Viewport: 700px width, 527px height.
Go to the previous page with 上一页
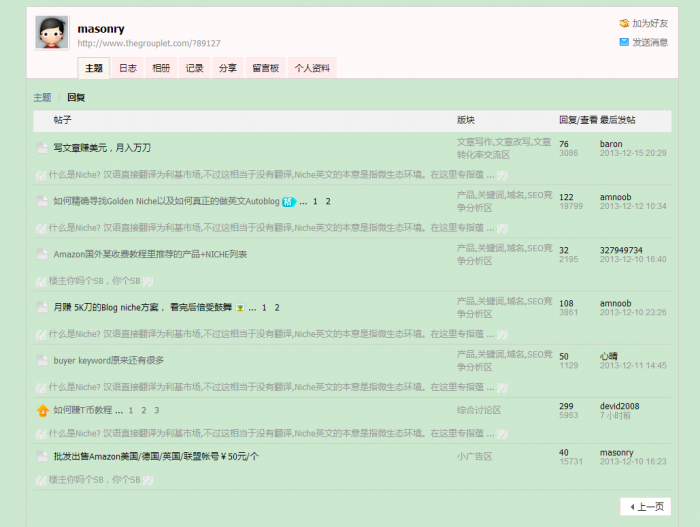click(646, 506)
